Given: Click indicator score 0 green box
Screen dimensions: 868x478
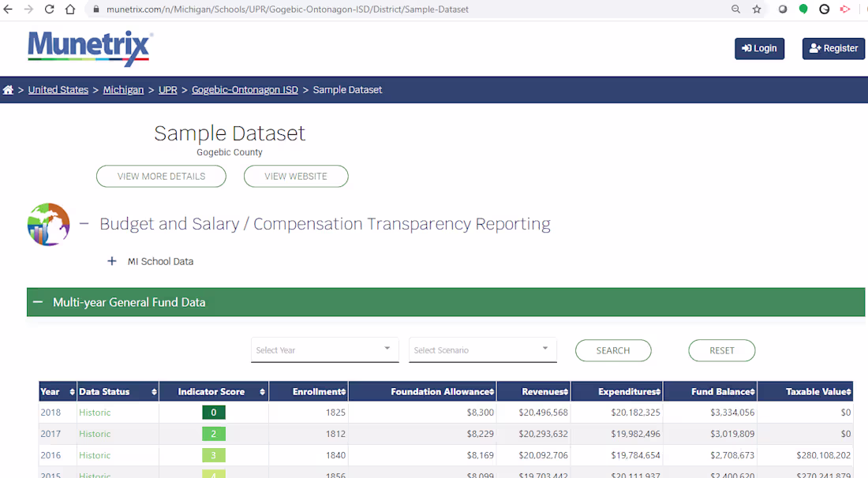Looking at the screenshot, I should [214, 413].
